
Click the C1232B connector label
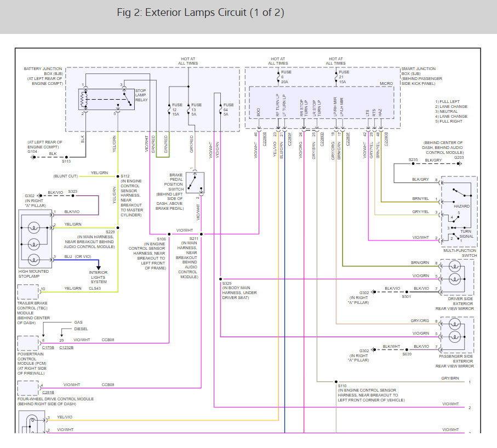pyautogui.click(x=66, y=348)
